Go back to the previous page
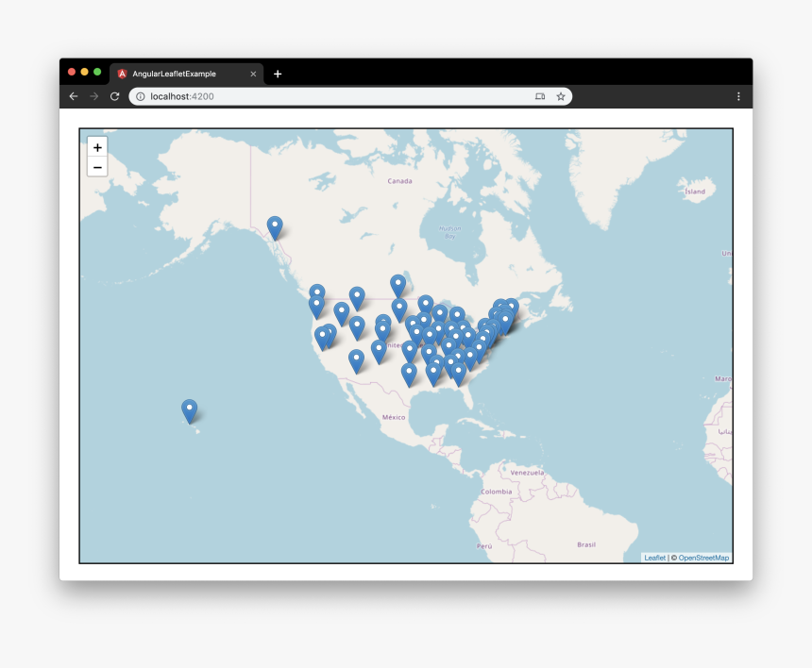Viewport: 812px width, 668px height. [74, 96]
